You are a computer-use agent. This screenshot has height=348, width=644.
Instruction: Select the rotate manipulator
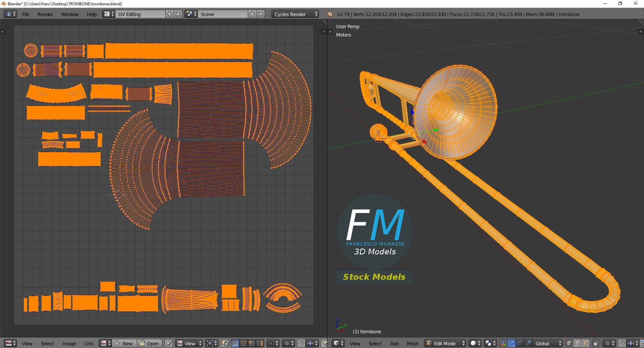point(520,343)
